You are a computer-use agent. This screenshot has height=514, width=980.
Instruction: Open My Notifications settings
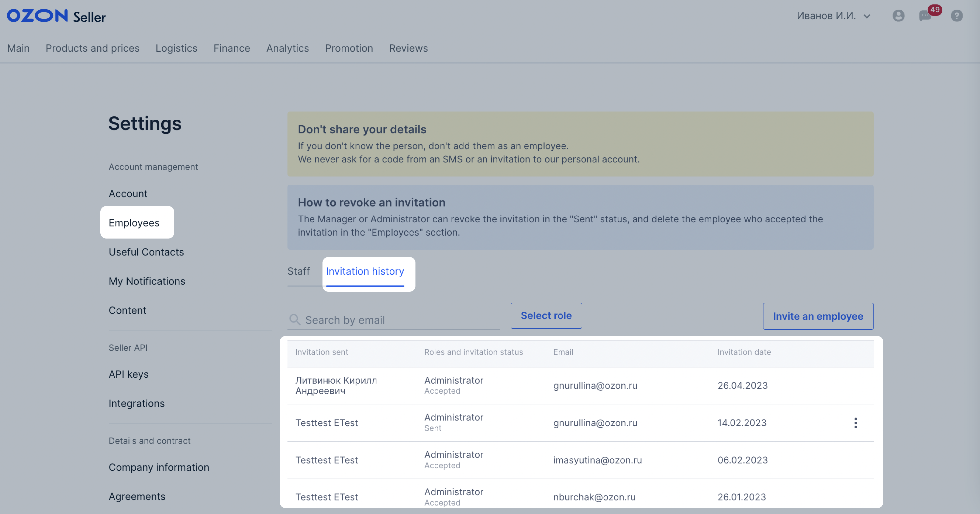pos(147,281)
